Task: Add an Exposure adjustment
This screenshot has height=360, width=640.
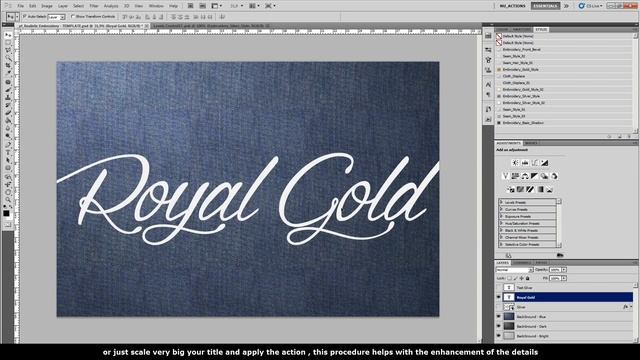Action: click(x=544, y=163)
